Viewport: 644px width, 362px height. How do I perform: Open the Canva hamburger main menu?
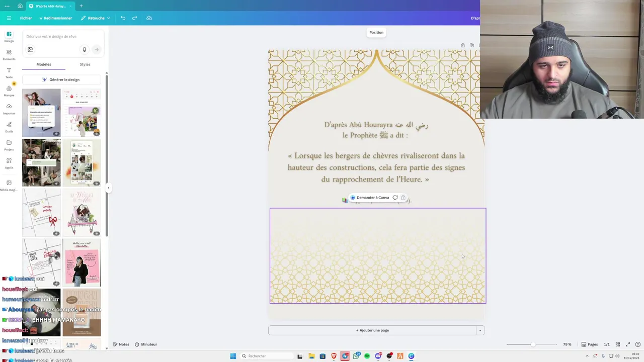click(x=9, y=18)
